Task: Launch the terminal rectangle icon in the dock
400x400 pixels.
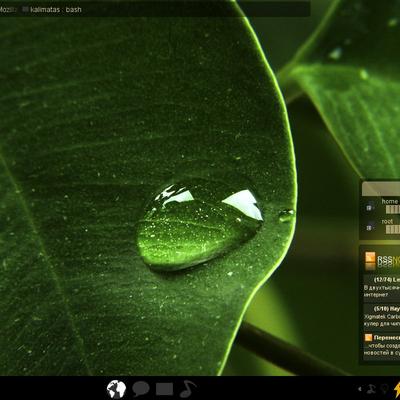Action: click(x=165, y=389)
